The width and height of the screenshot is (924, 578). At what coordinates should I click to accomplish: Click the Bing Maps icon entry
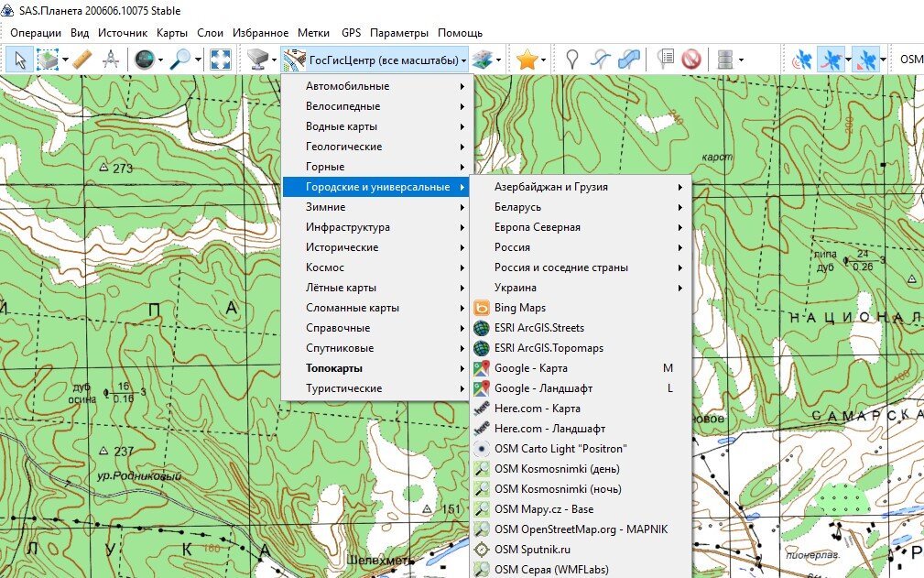tap(482, 308)
